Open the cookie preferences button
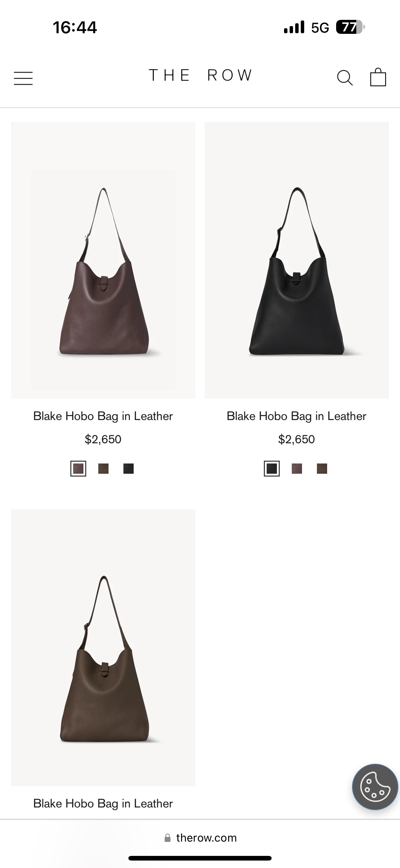 click(375, 787)
